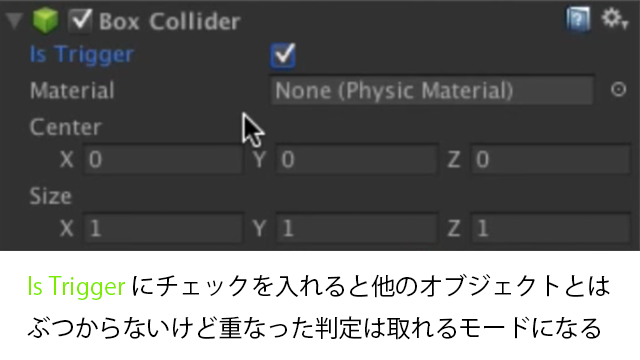The image size is (640, 360).
Task: Click the Center X value field
Action: [163, 159]
